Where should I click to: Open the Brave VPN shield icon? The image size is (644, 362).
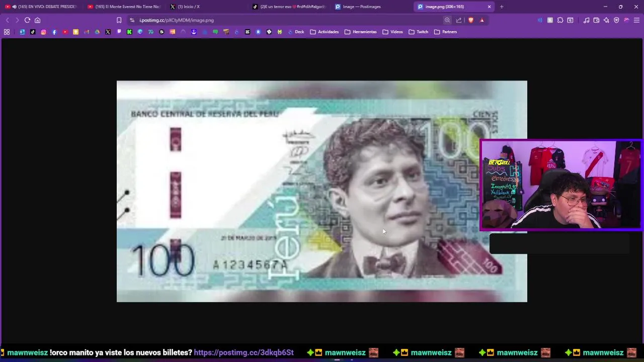pos(616,20)
